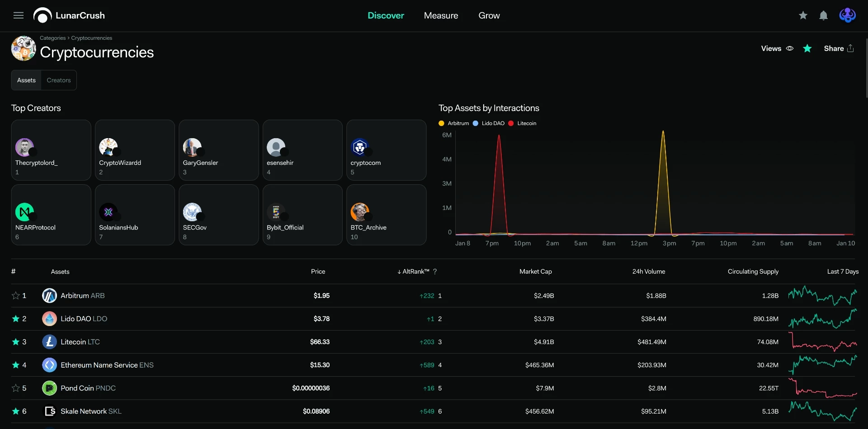Sort table by Market Cap header
Screen dimensions: 868x429
tap(536, 271)
